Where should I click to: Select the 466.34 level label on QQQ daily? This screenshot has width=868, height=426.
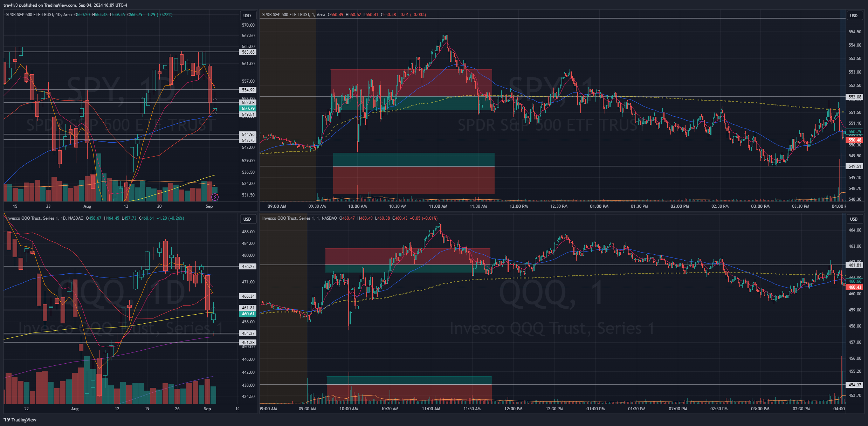pos(248,296)
